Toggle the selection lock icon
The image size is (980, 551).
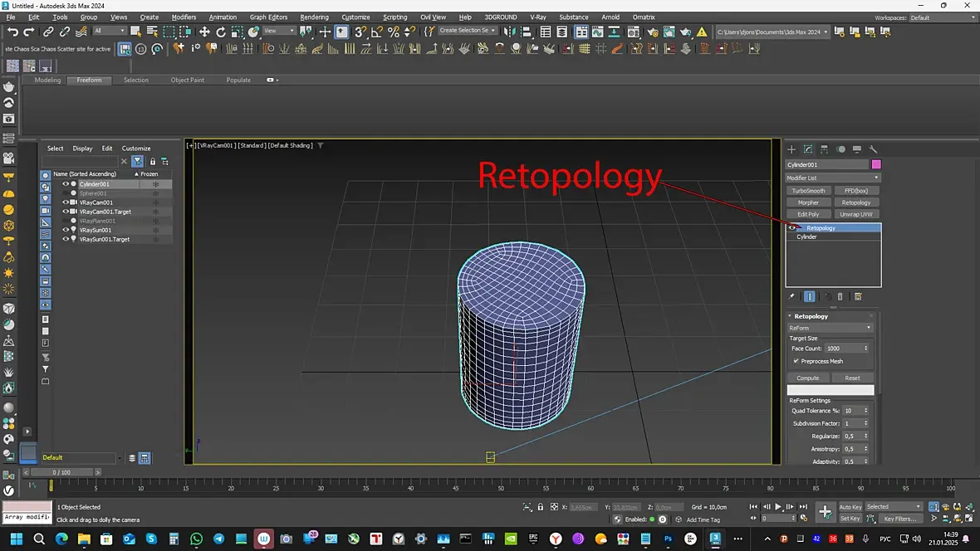click(541, 507)
